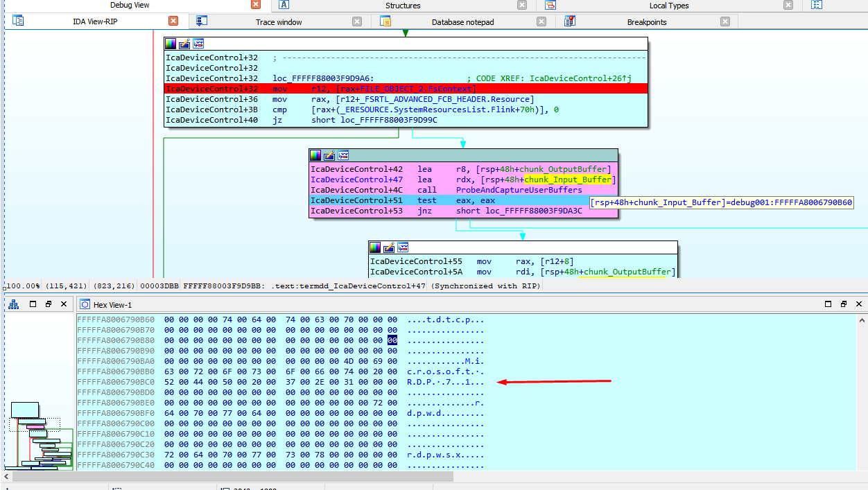Close the Graph overview panel
Image resolution: width=868 pixels, height=490 pixels.
point(64,304)
